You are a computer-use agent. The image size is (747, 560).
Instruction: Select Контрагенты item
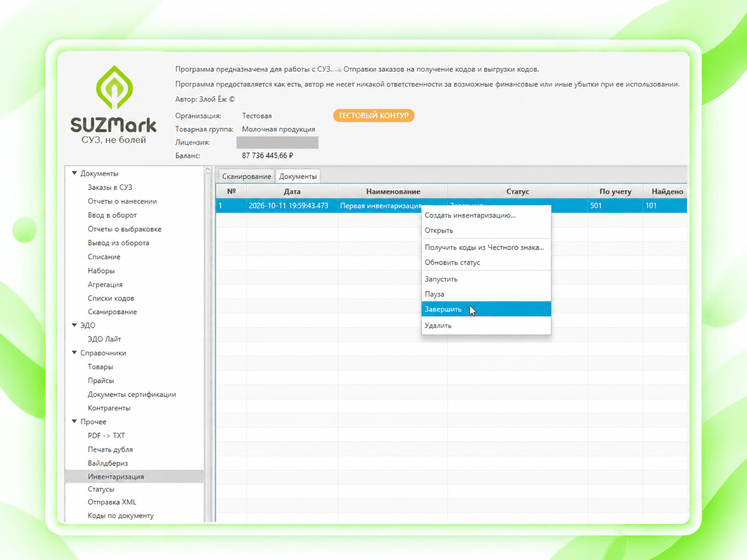(109, 408)
